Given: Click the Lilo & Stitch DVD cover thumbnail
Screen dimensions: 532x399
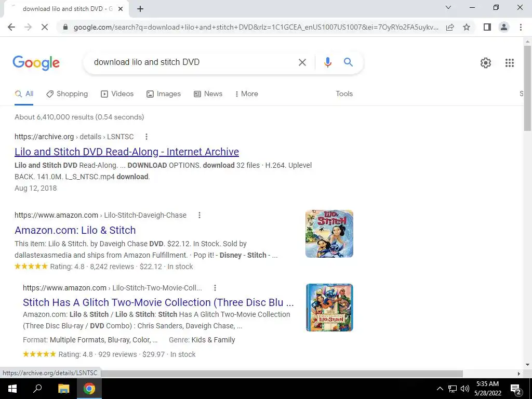Looking at the screenshot, I should [x=329, y=234].
